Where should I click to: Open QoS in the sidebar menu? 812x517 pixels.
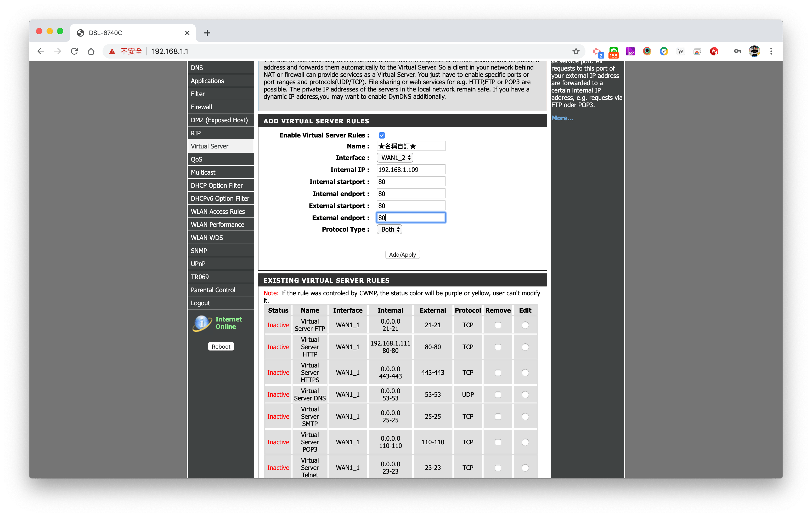[197, 159]
